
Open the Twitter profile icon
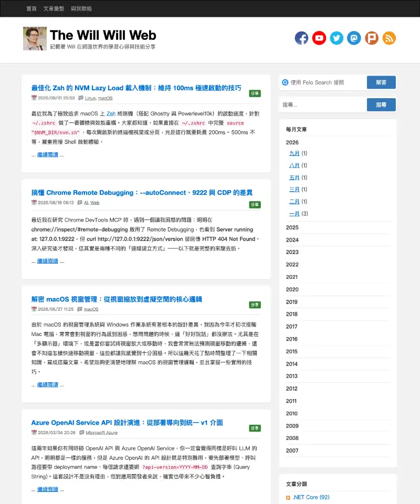pyautogui.click(x=337, y=38)
